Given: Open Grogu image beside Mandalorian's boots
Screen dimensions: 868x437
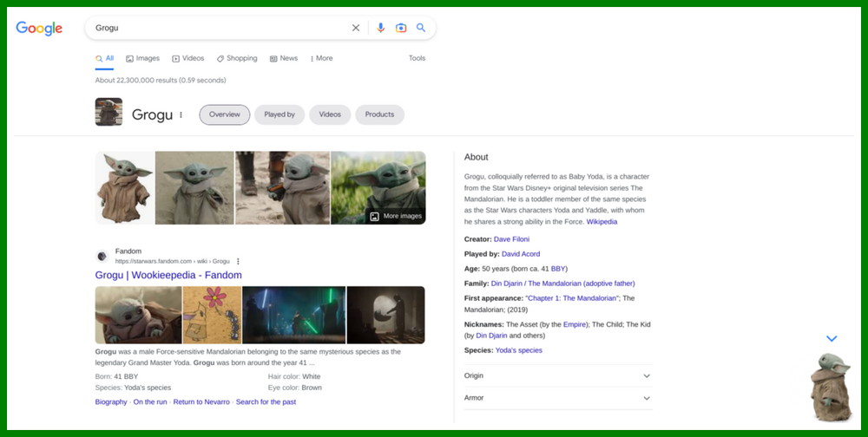Looking at the screenshot, I should 282,187.
